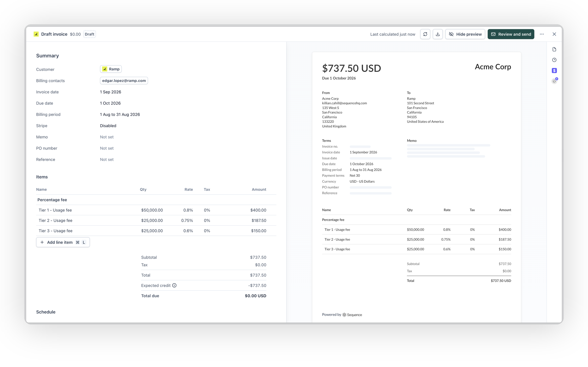Edit due date 1 Oct 2026

pyautogui.click(x=110, y=103)
